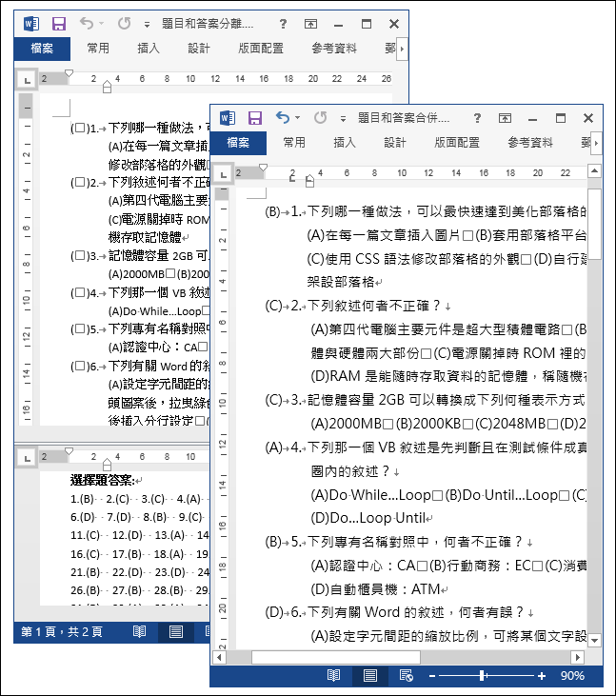Image resolution: width=616 pixels, height=696 pixels.
Task: Open 插入 tab in front window
Action: point(345,143)
